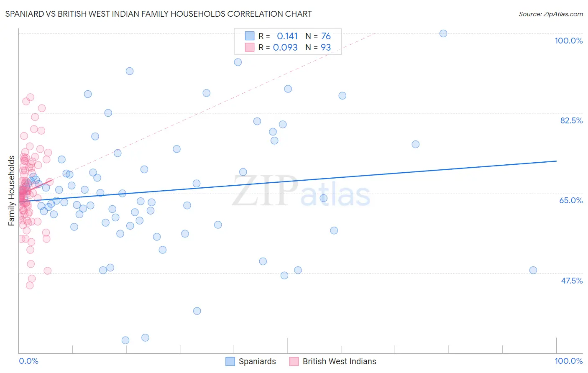The width and height of the screenshot is (588, 373).
Task: Click the blue data point at 100.0% top
Action: click(443, 33)
